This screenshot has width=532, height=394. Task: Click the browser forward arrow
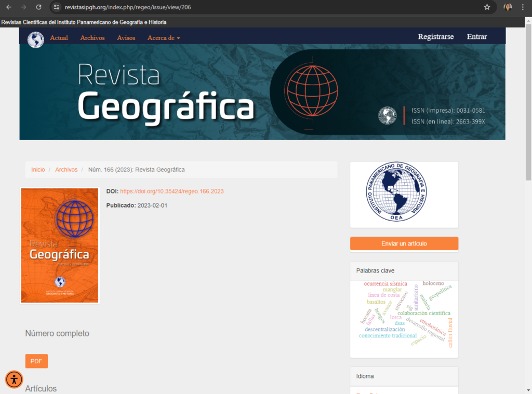pos(23,7)
